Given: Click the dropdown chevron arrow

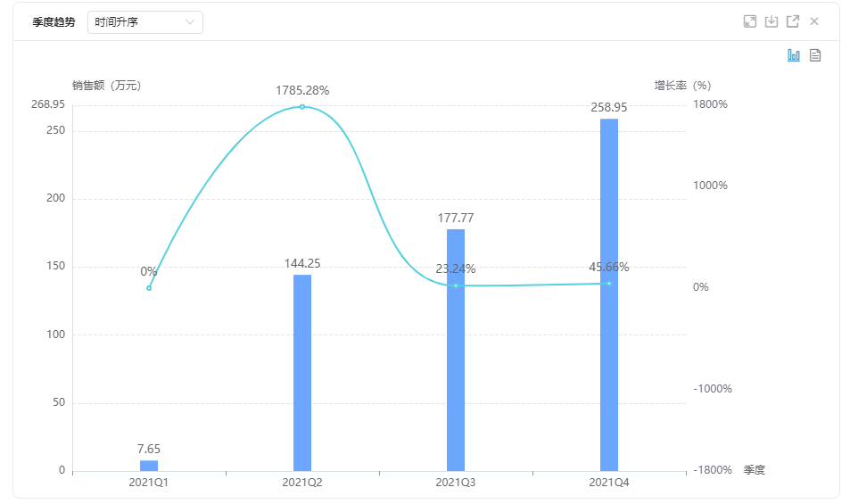Looking at the screenshot, I should point(190,22).
